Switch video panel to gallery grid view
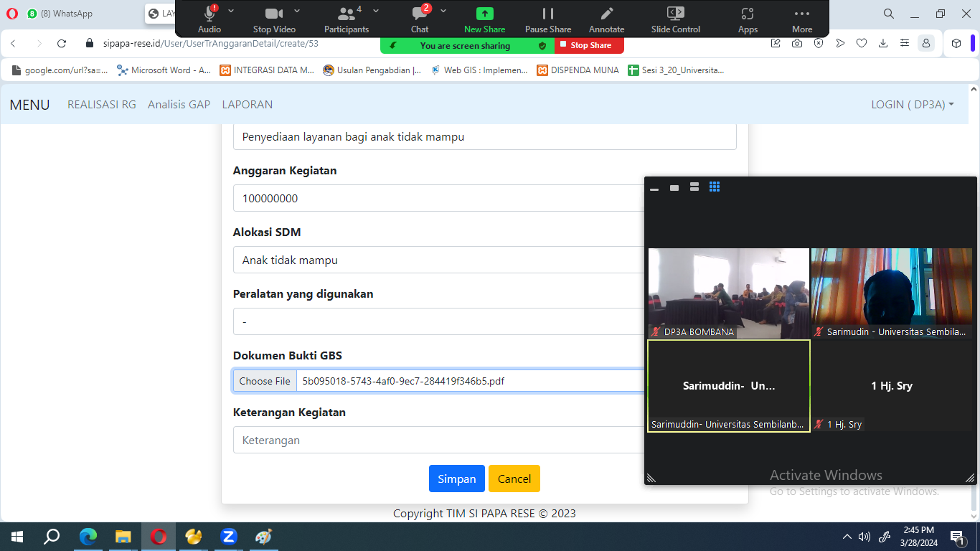The height and width of the screenshot is (551, 980). [x=715, y=187]
